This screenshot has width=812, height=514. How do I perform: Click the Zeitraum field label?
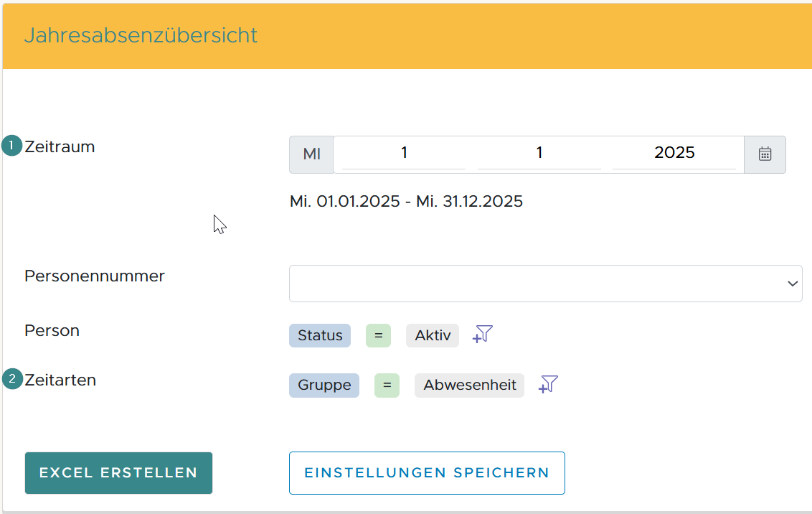pyautogui.click(x=60, y=146)
